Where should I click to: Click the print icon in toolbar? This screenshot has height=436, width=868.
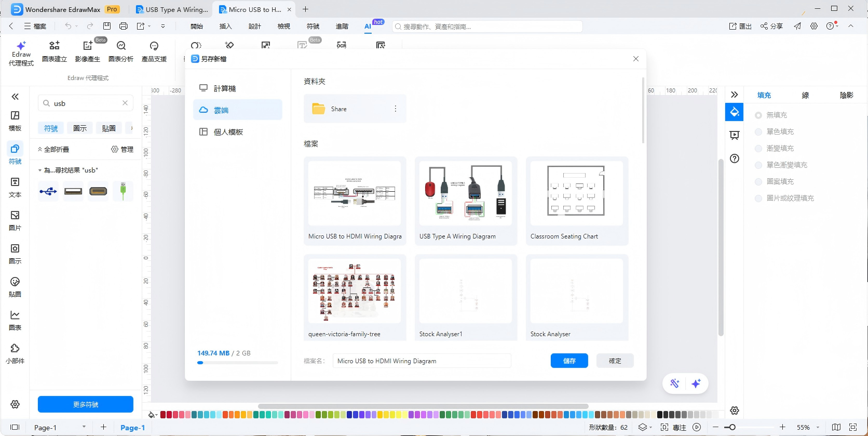pyautogui.click(x=124, y=26)
